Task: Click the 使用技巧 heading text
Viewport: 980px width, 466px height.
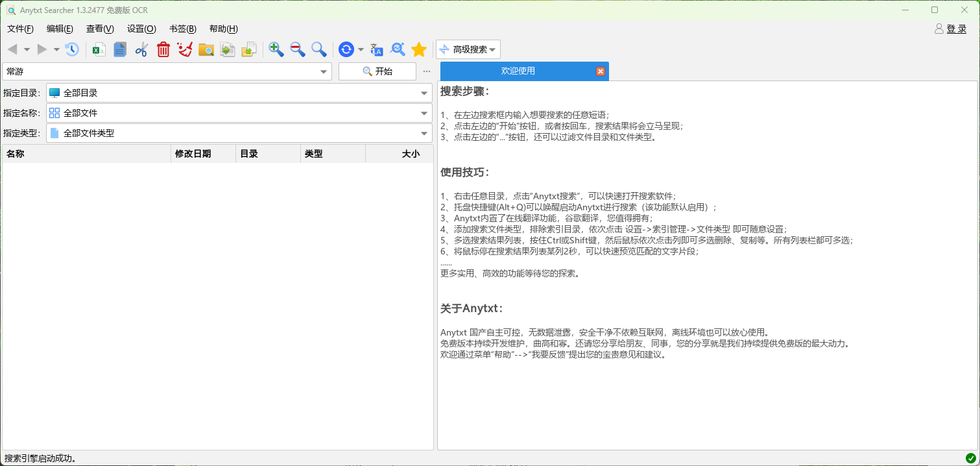Action: click(x=464, y=172)
